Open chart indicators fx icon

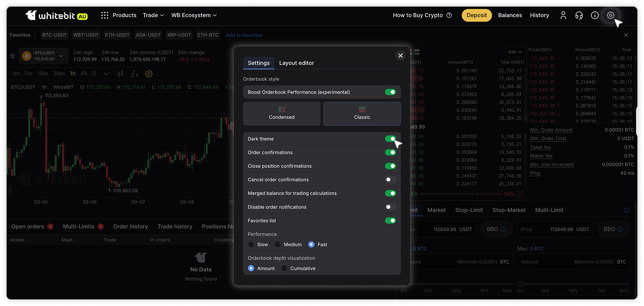pos(135,74)
